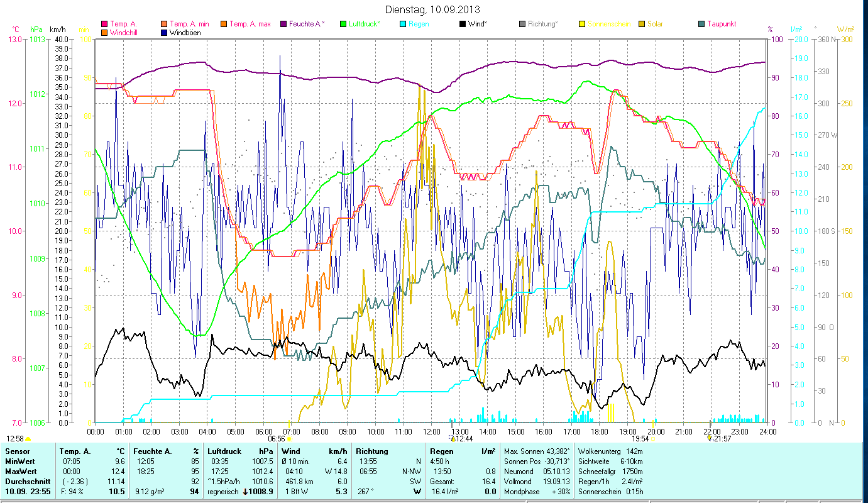Image resolution: width=868 pixels, height=503 pixels.
Task: Click the Durchschnitt row label
Action: point(28,482)
